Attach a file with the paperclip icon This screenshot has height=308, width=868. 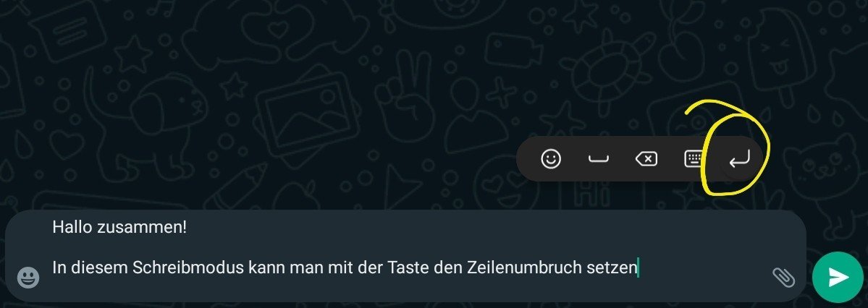(783, 277)
